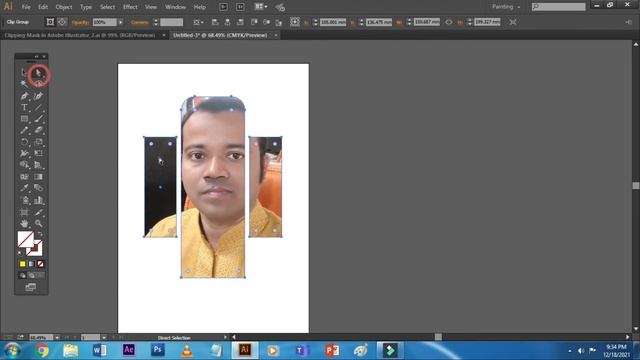Open the control bar panel menu
This screenshot has height=360, width=640.
click(x=628, y=22)
